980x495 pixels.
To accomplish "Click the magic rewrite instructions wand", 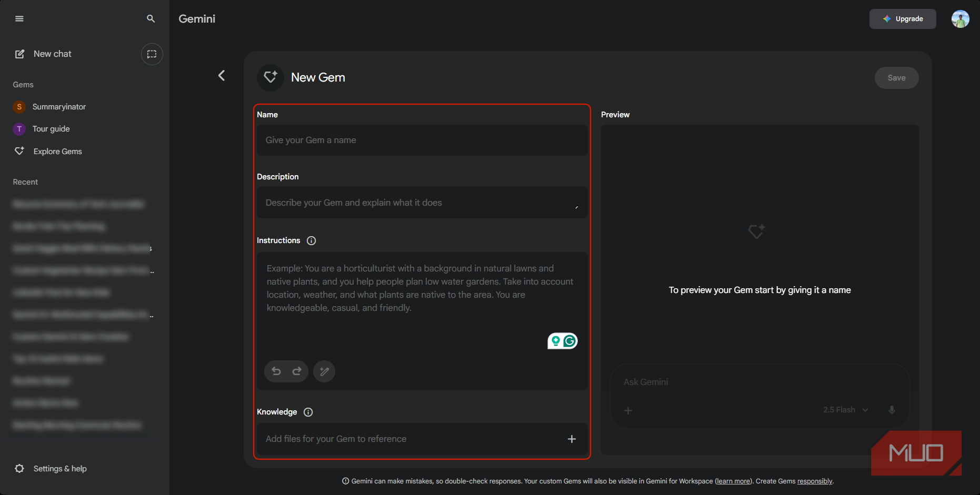I will click(x=324, y=371).
